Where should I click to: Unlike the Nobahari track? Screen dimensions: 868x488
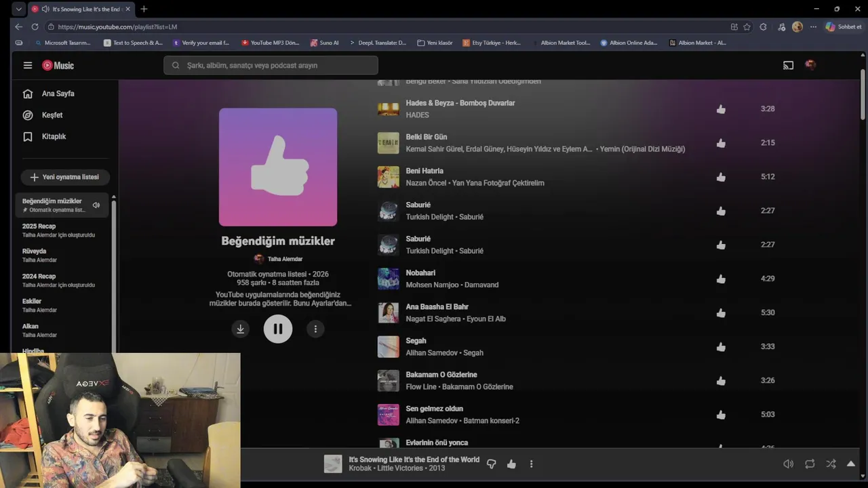[721, 279]
